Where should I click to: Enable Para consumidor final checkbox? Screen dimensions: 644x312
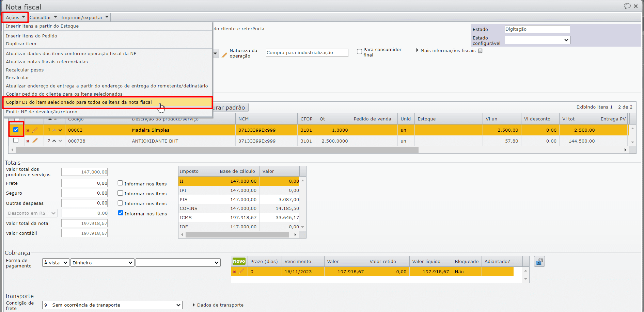[359, 52]
